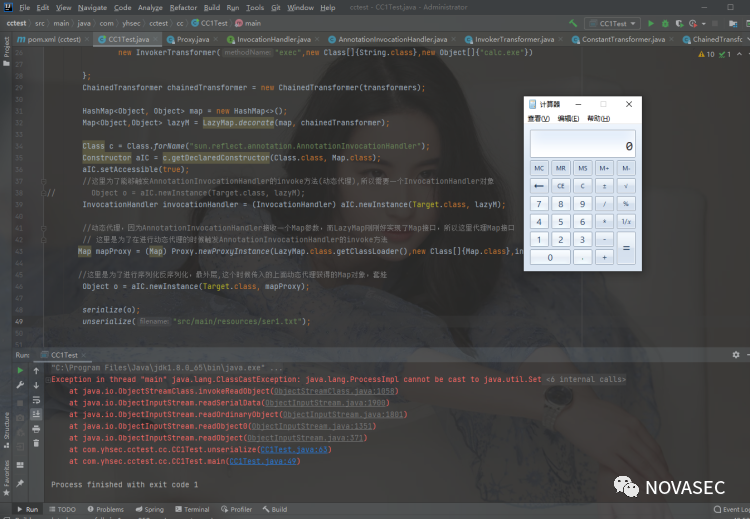Toggle Soft-Wrap in the Run console
The width and height of the screenshot is (750, 519).
point(36,400)
